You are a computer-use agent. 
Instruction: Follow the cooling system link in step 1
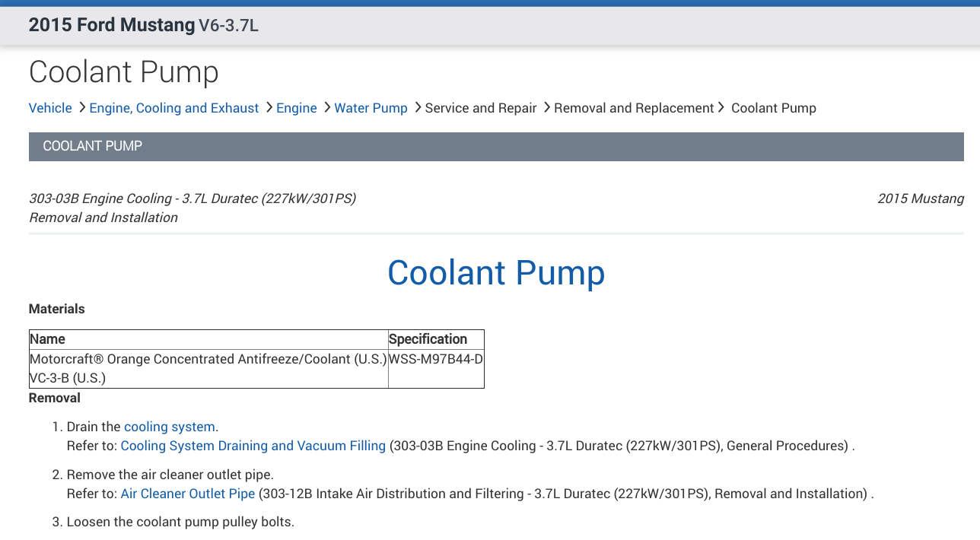coord(170,427)
